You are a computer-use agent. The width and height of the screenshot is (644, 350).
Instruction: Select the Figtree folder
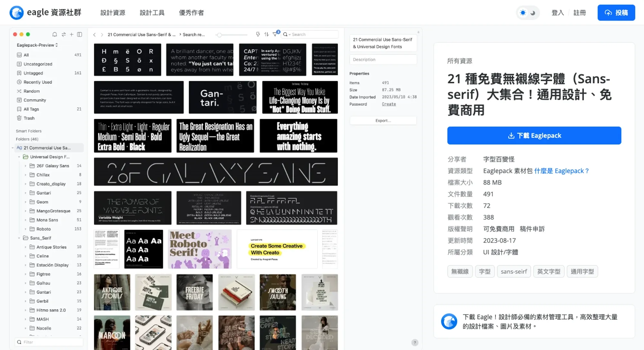tap(43, 274)
